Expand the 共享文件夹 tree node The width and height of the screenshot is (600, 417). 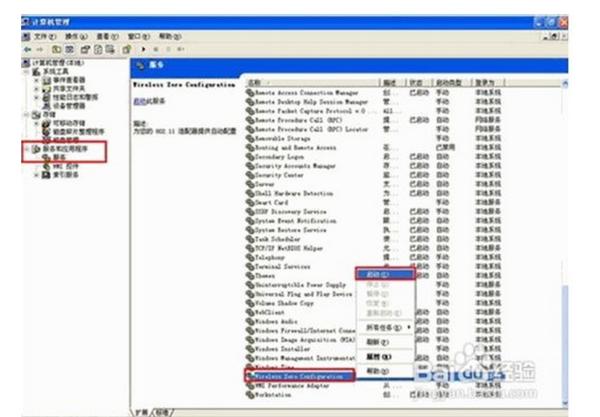[37, 89]
